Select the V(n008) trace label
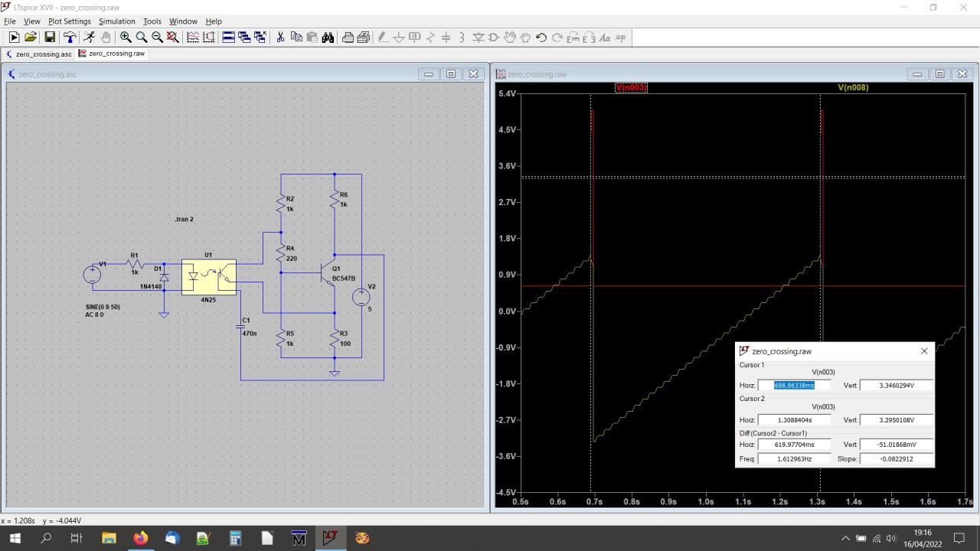Viewport: 980px width, 551px height. 853,88
